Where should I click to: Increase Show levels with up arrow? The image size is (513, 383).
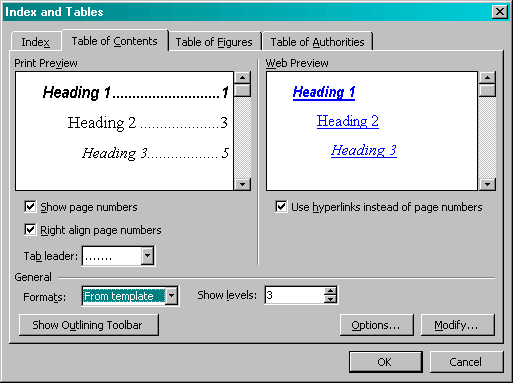(330, 291)
